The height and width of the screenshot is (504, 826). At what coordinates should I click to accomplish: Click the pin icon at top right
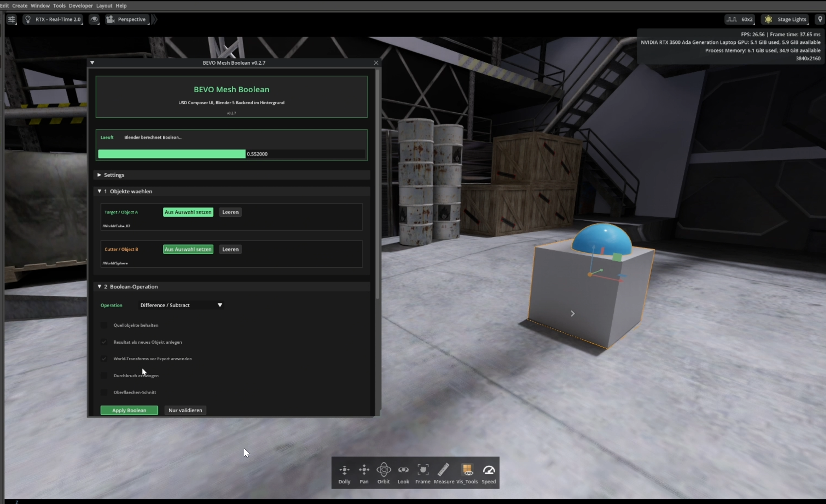[x=820, y=19]
